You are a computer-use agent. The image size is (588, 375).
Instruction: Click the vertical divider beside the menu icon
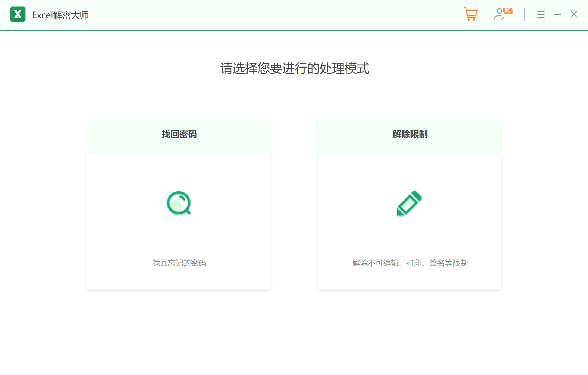(525, 14)
